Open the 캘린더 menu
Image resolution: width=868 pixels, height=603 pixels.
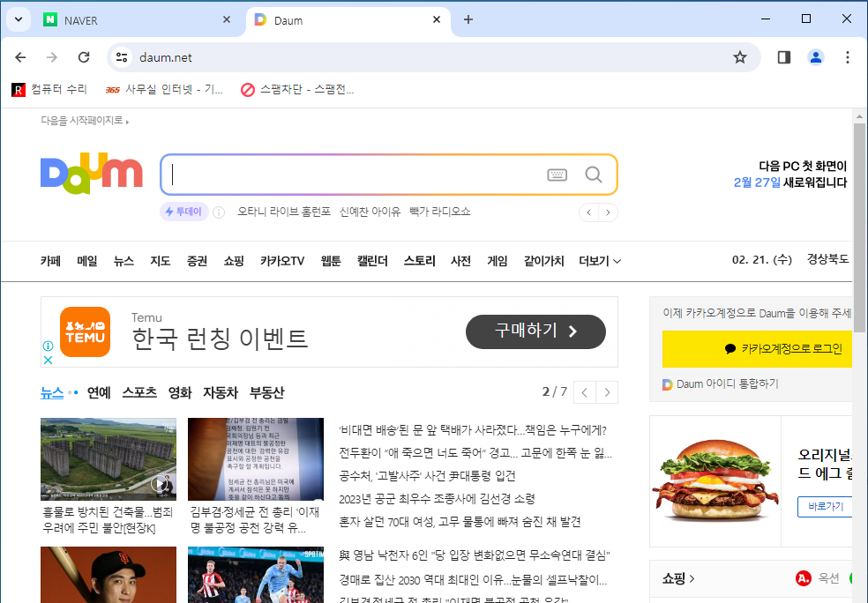point(372,261)
